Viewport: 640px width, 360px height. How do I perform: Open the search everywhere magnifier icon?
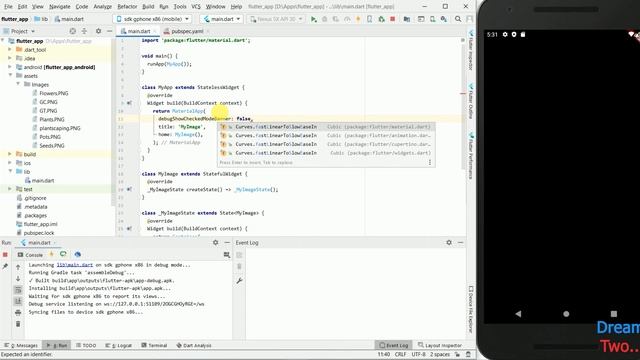pyautogui.click(x=458, y=19)
